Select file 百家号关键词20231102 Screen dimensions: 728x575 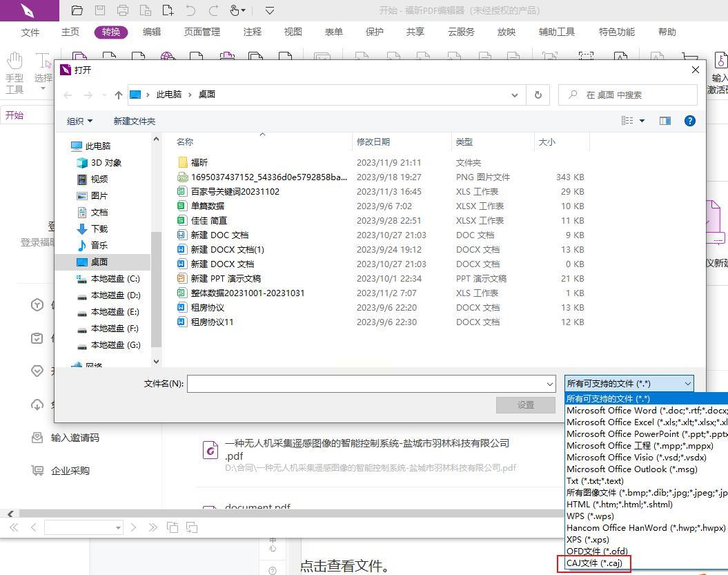tap(228, 191)
